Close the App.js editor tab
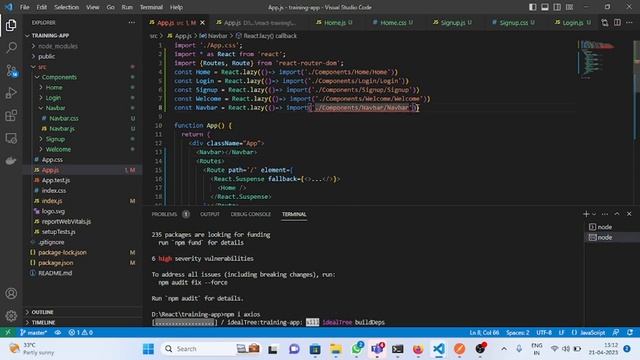Screen dimensions: 640x360 coord(202,22)
